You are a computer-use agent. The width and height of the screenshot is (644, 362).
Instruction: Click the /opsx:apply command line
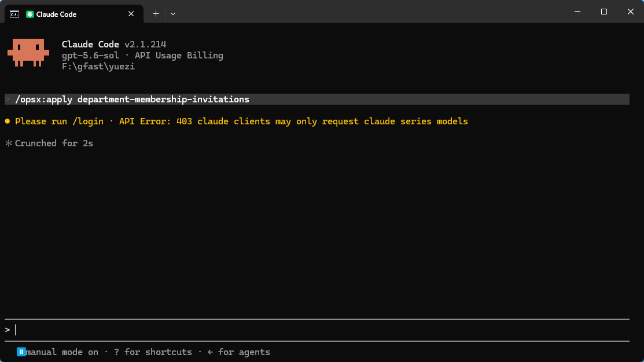[317, 99]
